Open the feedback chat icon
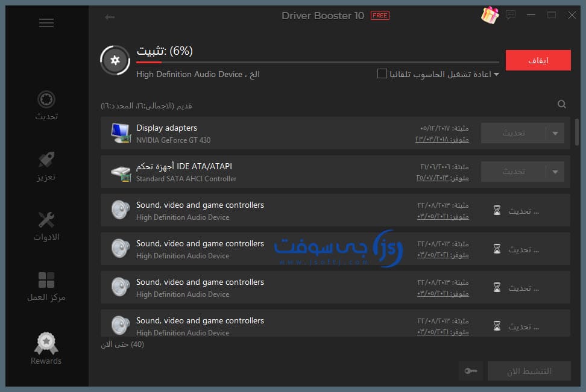Screen dimensions: 586x392 point(511,15)
